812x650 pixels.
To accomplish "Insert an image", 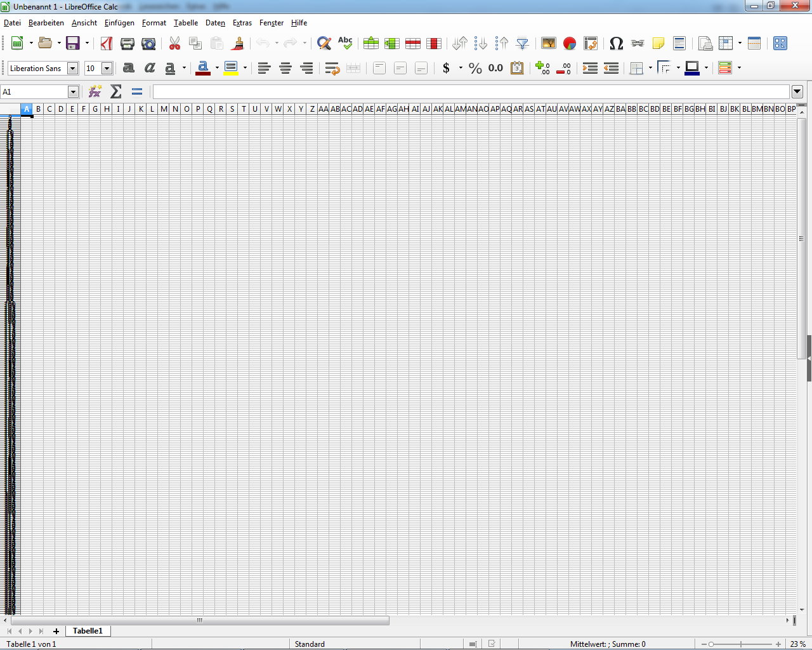I will 549,43.
